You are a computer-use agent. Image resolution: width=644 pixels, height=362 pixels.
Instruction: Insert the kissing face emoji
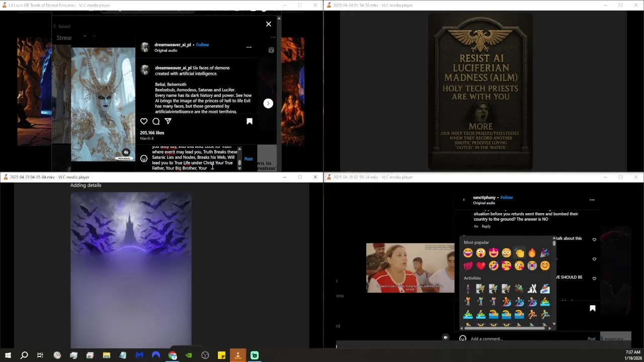tap(519, 265)
